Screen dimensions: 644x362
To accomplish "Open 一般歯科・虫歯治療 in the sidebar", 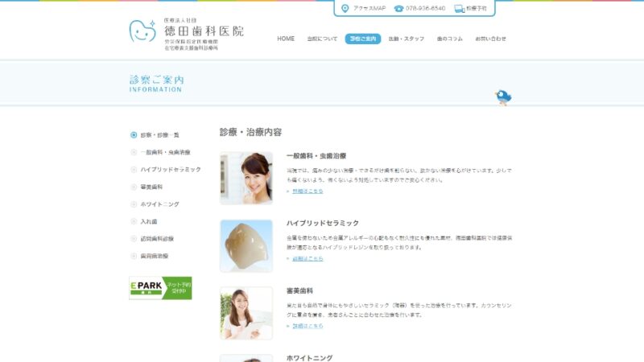I will click(x=165, y=152).
